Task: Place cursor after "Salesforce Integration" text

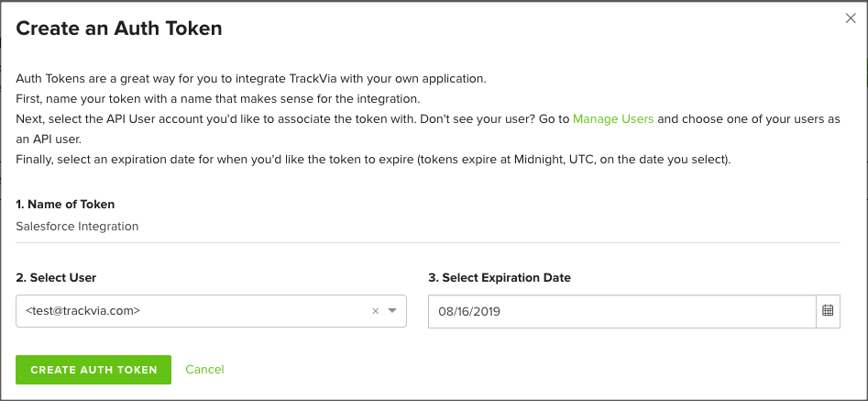Action: click(x=139, y=227)
